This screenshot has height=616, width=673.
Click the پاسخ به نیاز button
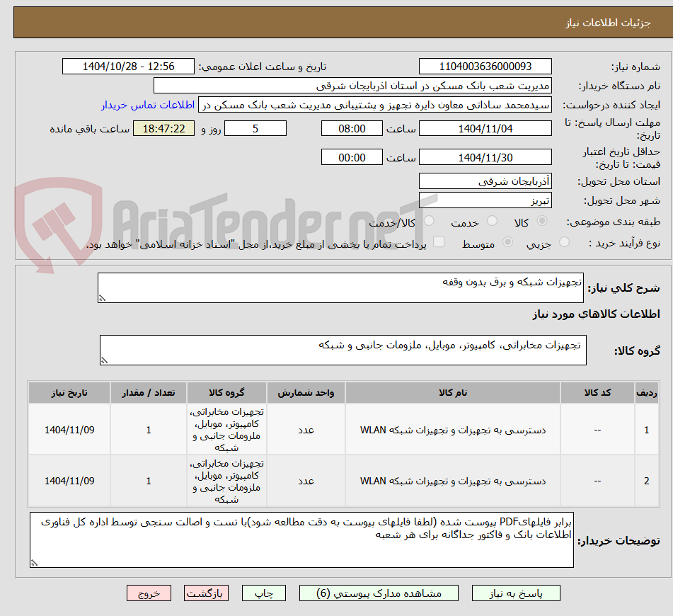(516, 593)
